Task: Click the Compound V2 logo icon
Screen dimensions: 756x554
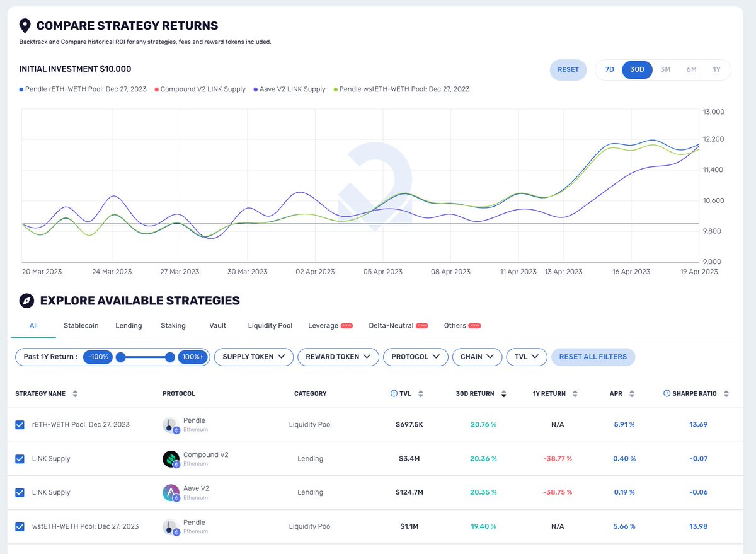Action: click(x=171, y=459)
